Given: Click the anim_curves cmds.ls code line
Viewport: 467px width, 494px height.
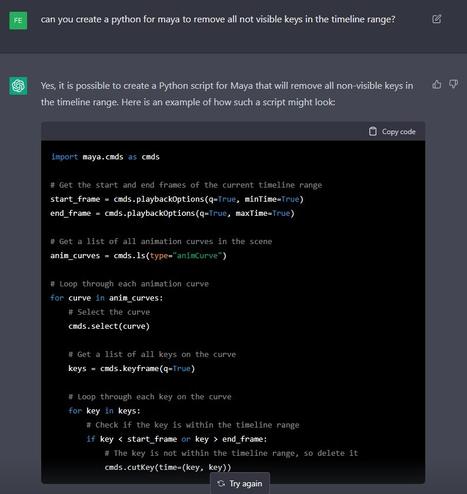Looking at the screenshot, I should [138, 256].
